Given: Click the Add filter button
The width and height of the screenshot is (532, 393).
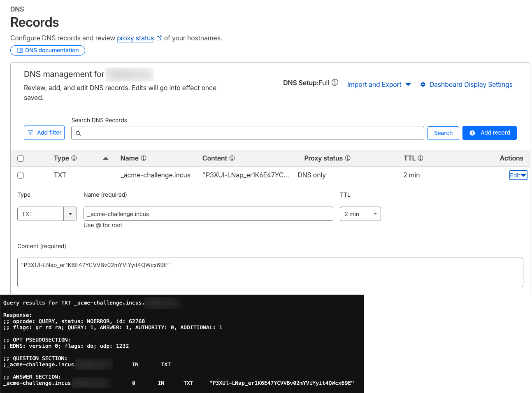Looking at the screenshot, I should (x=44, y=133).
